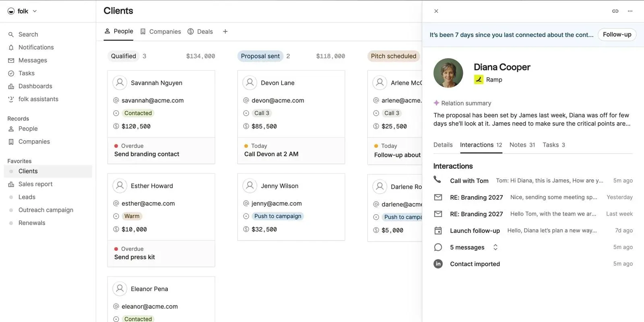Open Savannah Nguyen's card
Image resolution: width=644 pixels, height=322 pixels.
(x=161, y=117)
